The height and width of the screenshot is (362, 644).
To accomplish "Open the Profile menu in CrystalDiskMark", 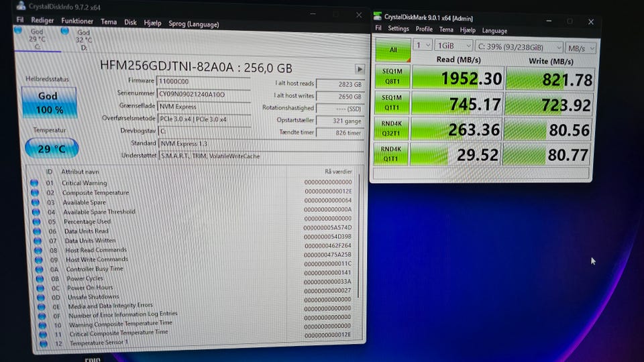I will click(x=424, y=29).
